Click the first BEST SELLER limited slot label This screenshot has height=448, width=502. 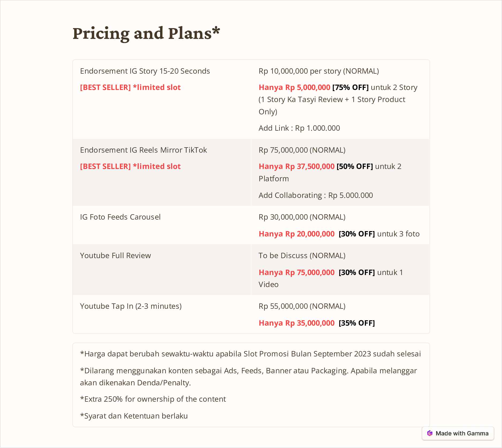point(130,87)
